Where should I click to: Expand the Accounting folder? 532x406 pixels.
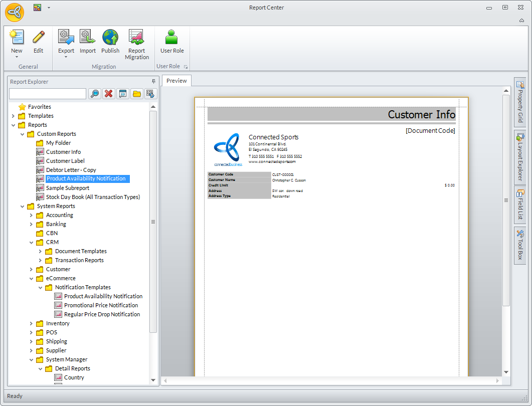(x=31, y=215)
